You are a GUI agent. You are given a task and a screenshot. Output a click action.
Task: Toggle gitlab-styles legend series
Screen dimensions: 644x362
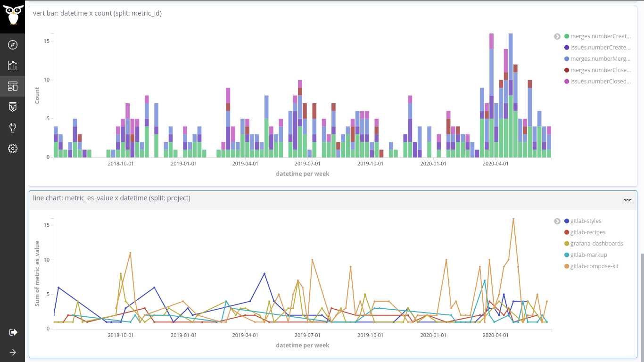pos(583,221)
